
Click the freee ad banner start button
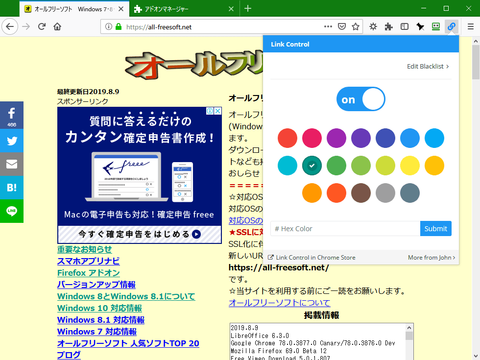point(140,234)
